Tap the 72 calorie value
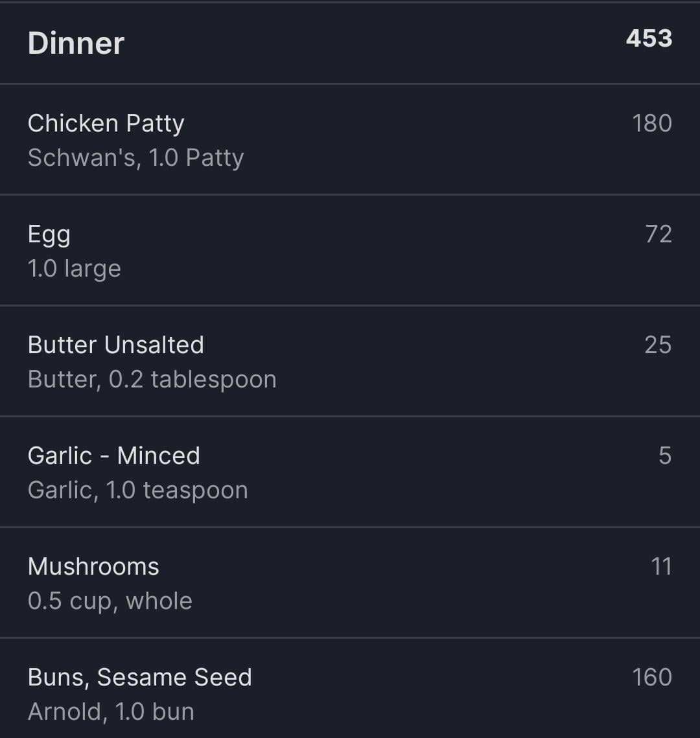 pyautogui.click(x=658, y=234)
